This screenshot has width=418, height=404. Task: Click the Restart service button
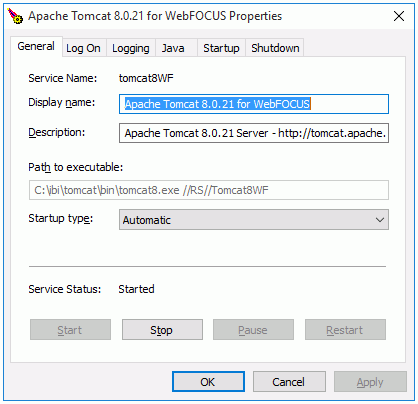[345, 330]
